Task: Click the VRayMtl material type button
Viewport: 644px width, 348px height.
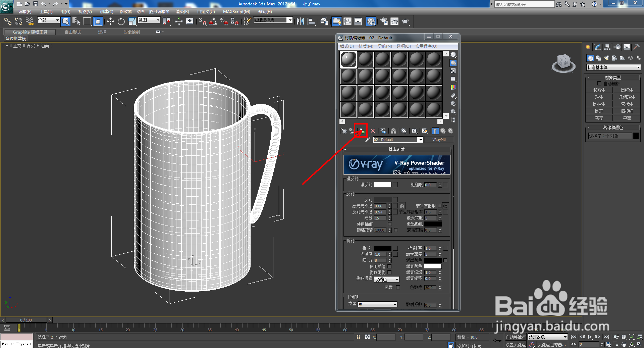Action: [x=439, y=140]
